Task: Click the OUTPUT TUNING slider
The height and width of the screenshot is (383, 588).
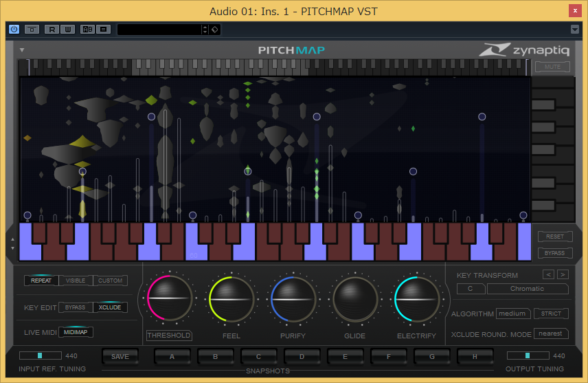Action: pyautogui.click(x=528, y=355)
